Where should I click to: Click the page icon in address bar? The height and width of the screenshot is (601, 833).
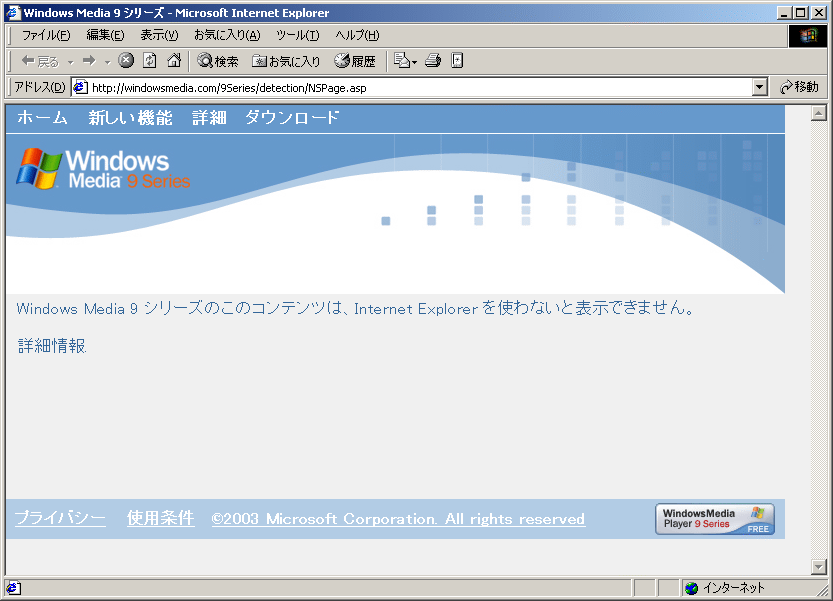[x=80, y=87]
